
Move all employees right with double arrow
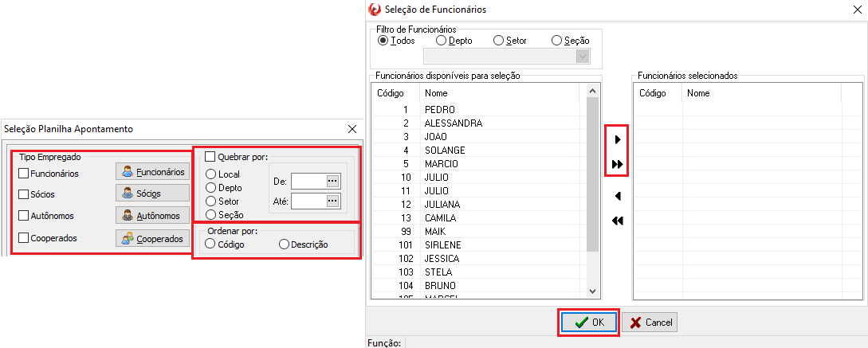coord(618,165)
